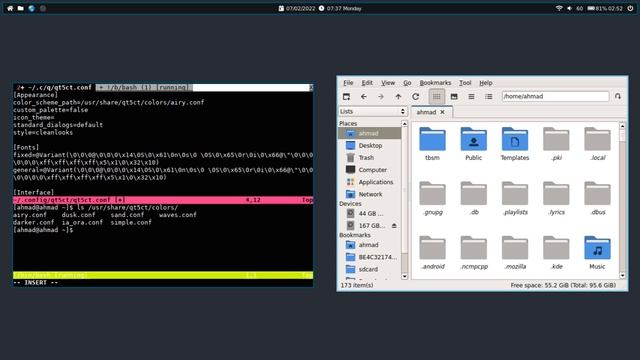Click the /home/ahmad path input field
The image size is (640, 360).
click(x=556, y=96)
